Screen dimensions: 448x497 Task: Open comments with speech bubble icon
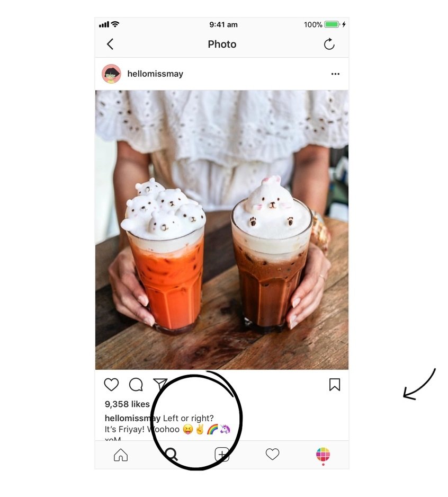tap(136, 385)
